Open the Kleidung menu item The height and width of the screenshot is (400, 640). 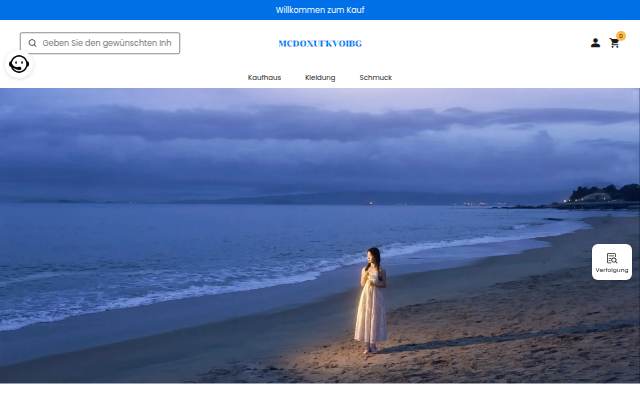tap(320, 78)
